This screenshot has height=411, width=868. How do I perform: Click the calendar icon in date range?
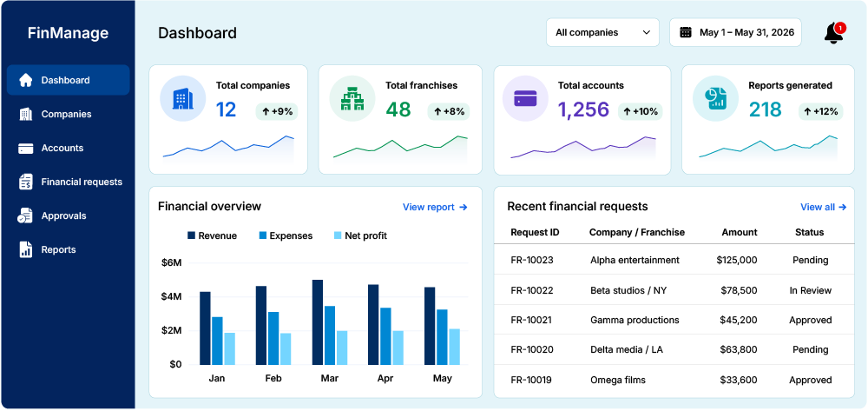click(x=686, y=32)
